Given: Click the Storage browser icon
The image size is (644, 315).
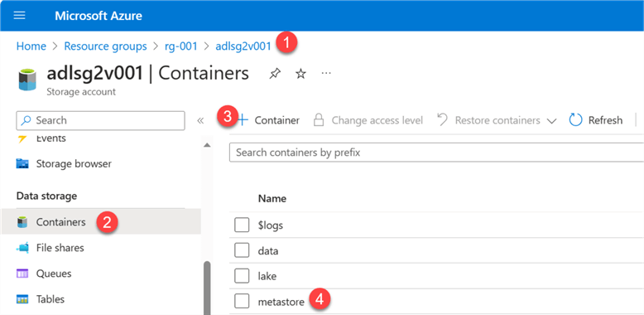Looking at the screenshot, I should (22, 163).
